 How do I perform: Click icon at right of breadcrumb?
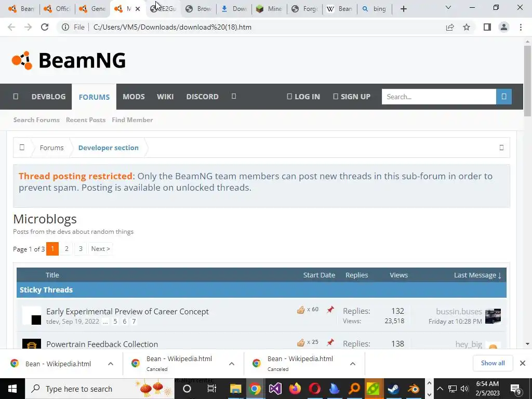coord(501,148)
